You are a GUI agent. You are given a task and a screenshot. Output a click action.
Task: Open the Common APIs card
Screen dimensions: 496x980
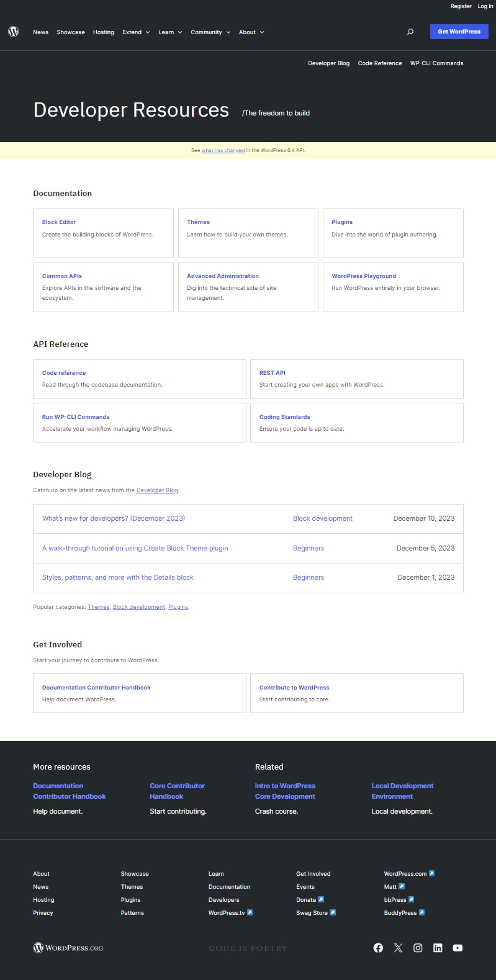(x=103, y=287)
